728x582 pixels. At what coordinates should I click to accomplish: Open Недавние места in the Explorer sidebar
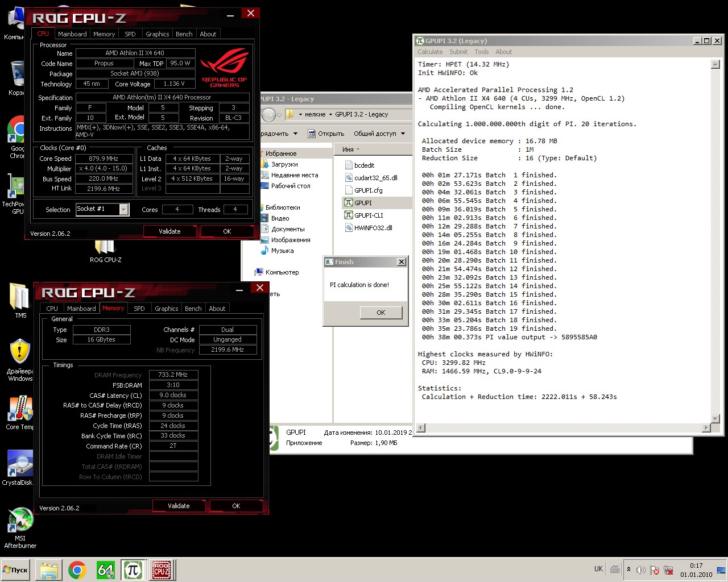point(289,175)
